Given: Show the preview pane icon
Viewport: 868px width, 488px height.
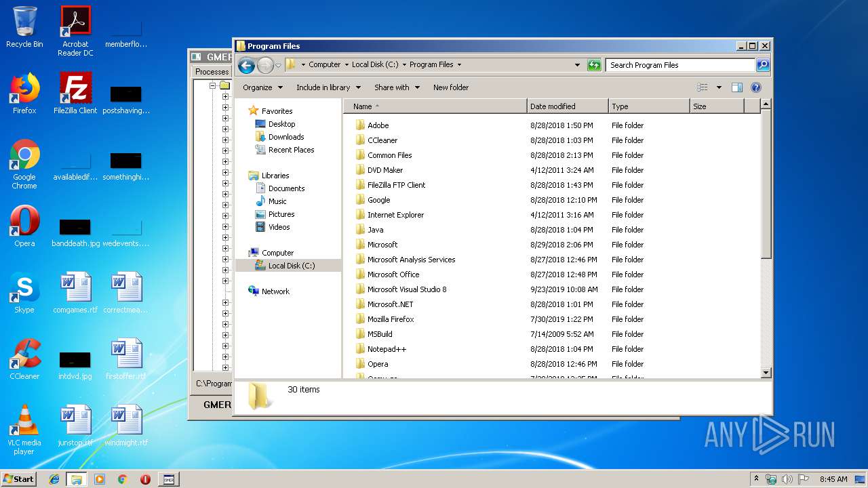Looking at the screenshot, I should pos(737,87).
